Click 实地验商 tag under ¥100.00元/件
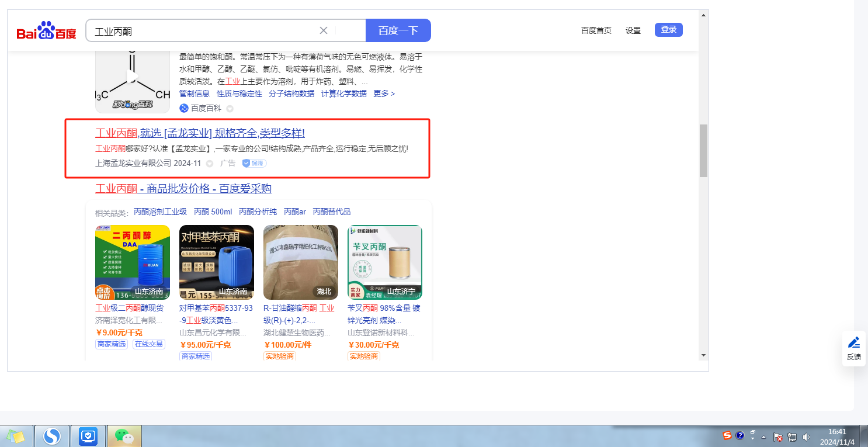This screenshot has width=868, height=447. tap(280, 356)
